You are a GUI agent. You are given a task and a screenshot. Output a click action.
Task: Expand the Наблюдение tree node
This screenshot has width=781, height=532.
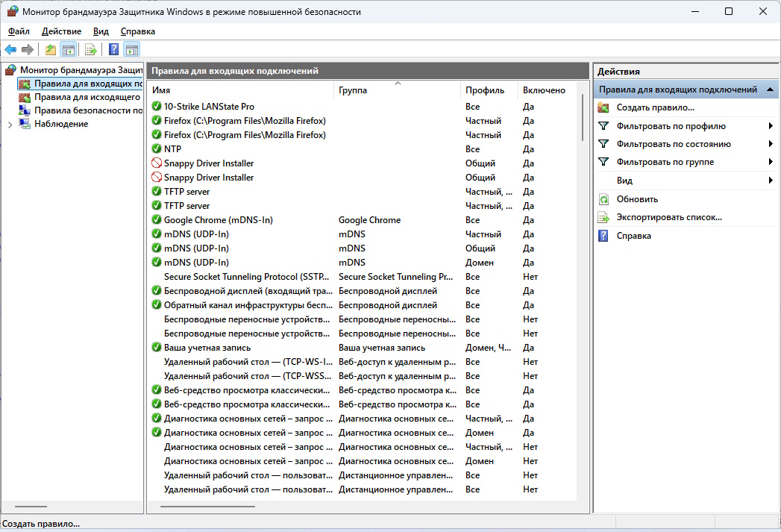10,125
